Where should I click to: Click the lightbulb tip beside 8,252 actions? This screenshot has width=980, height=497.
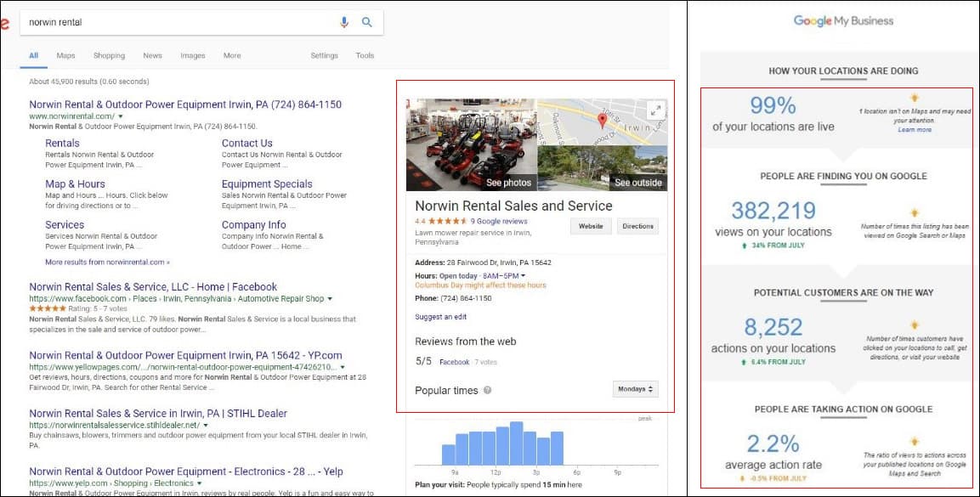915,325
